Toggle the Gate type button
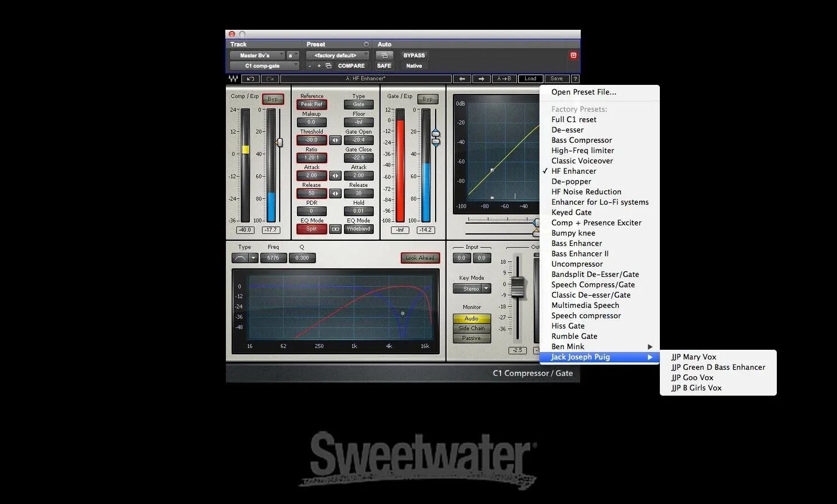This screenshot has width=837, height=504. coord(359,104)
